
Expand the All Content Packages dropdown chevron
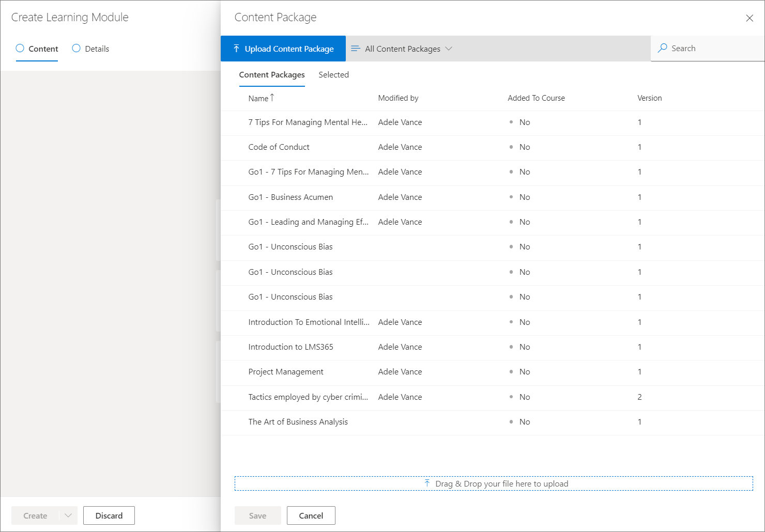pos(449,49)
